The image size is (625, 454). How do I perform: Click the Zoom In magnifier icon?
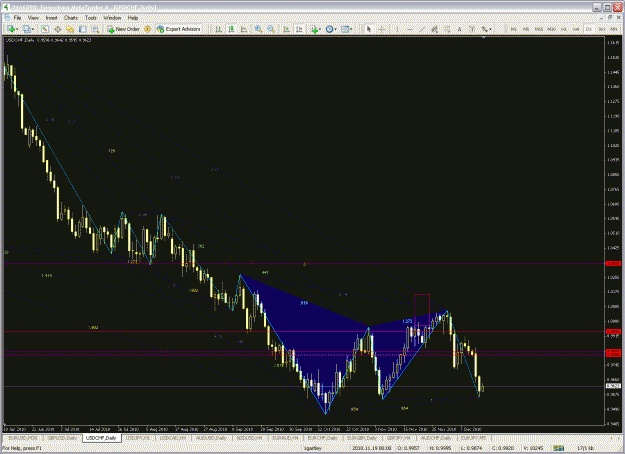(258, 29)
